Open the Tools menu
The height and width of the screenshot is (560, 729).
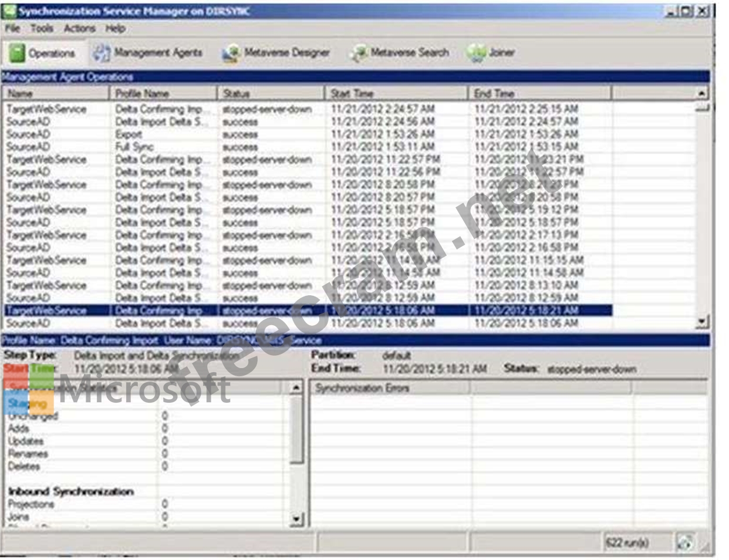pyautogui.click(x=42, y=28)
